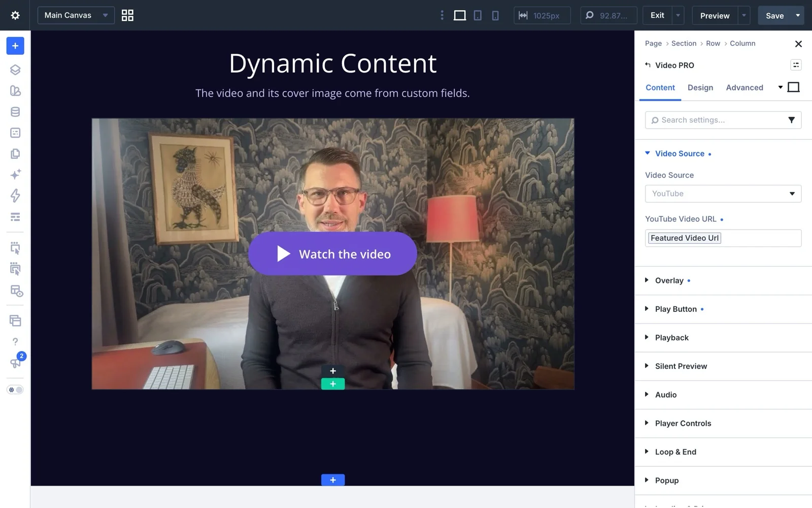Click the zoom magnifier icon

tap(590, 15)
